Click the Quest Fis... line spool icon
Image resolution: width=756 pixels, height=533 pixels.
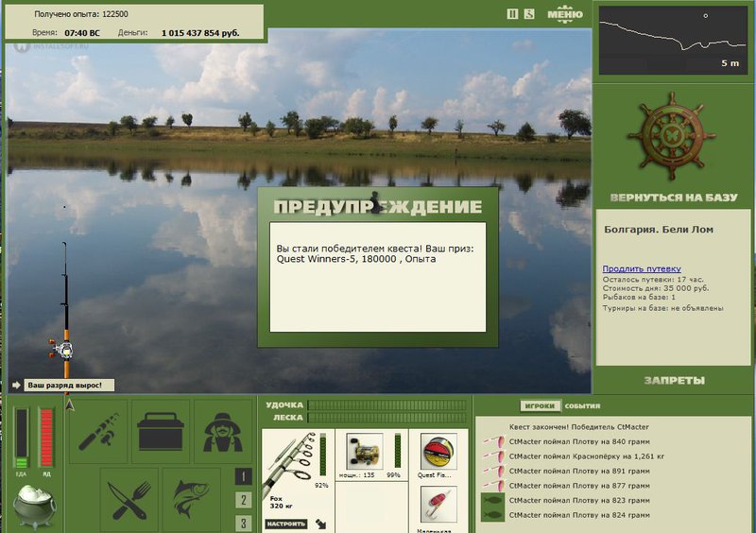438,452
